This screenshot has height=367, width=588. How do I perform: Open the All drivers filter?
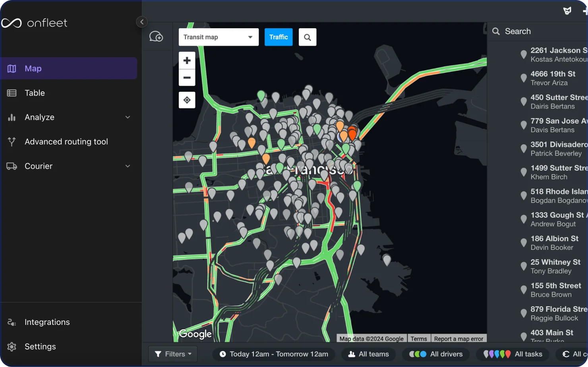coord(436,354)
